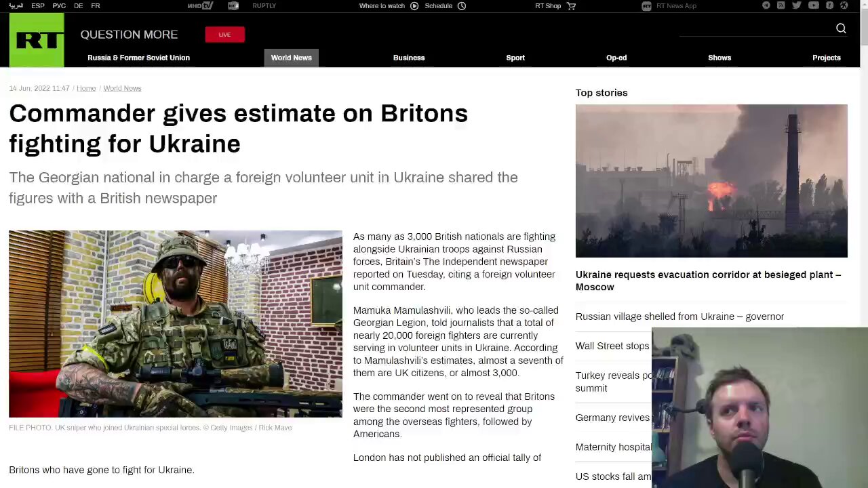
Task: Switch to ESP language version
Action: pos(38,5)
